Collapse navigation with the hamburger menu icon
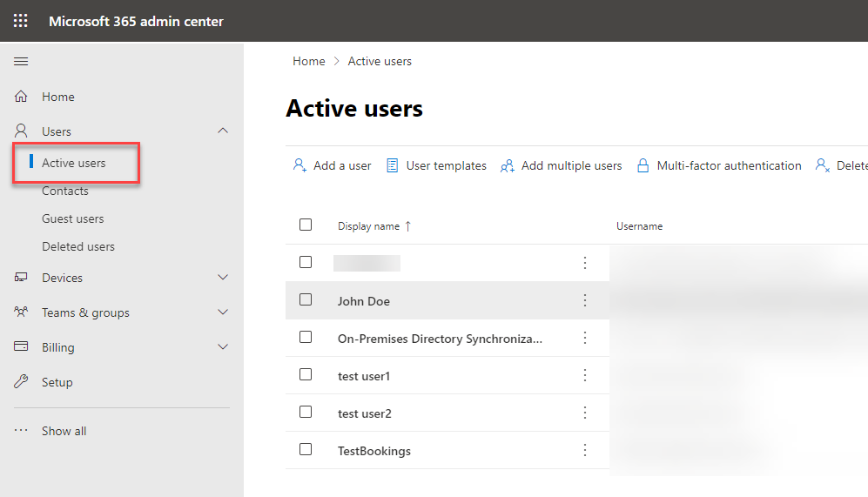868x497 pixels. (21, 62)
